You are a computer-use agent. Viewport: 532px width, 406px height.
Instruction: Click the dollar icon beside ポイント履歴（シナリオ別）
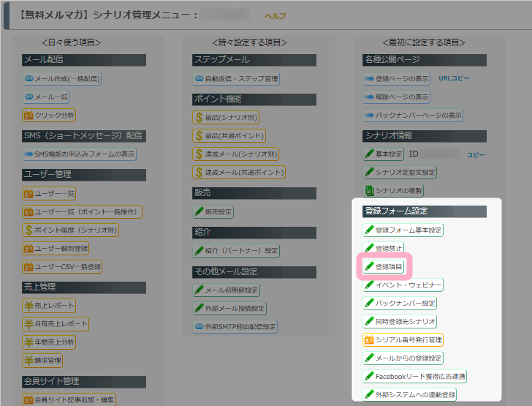[x=28, y=230]
